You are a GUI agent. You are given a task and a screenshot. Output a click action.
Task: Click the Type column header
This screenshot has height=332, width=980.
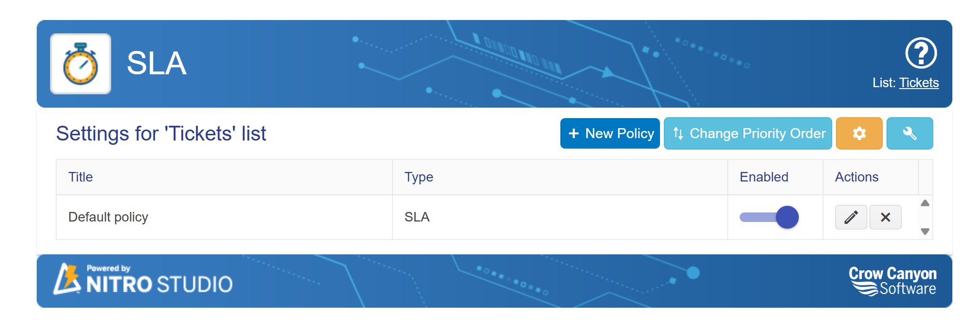[419, 177]
